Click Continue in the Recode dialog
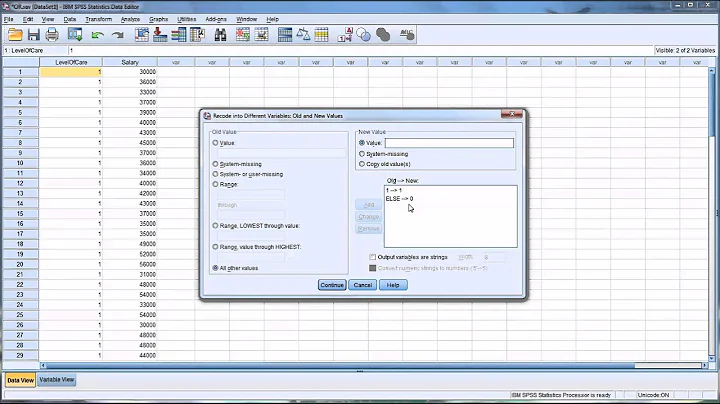Image resolution: width=720 pixels, height=404 pixels. tap(332, 285)
